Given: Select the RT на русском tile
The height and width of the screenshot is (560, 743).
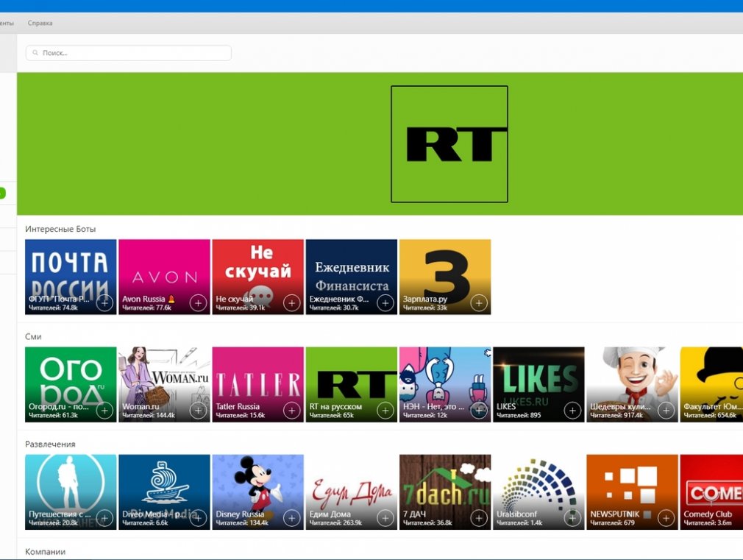Looking at the screenshot, I should click(x=351, y=385).
